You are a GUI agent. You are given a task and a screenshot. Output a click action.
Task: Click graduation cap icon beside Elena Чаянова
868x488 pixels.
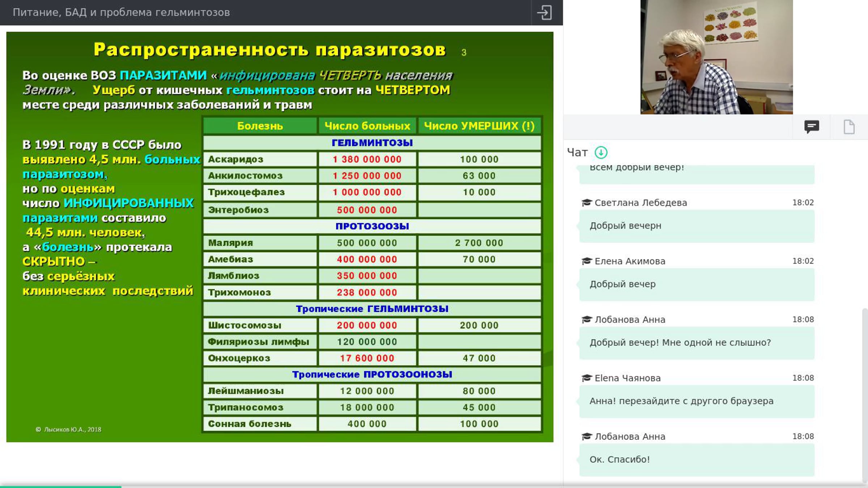click(x=586, y=378)
